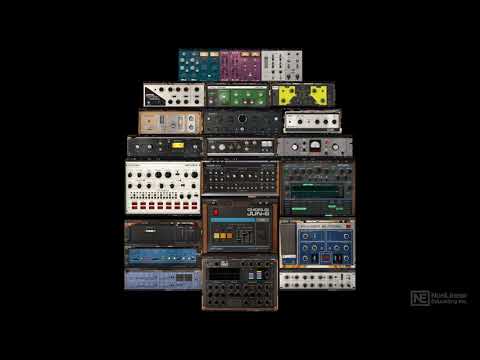Click the gray rack with VU meter
480x360 pixels.
(315, 147)
